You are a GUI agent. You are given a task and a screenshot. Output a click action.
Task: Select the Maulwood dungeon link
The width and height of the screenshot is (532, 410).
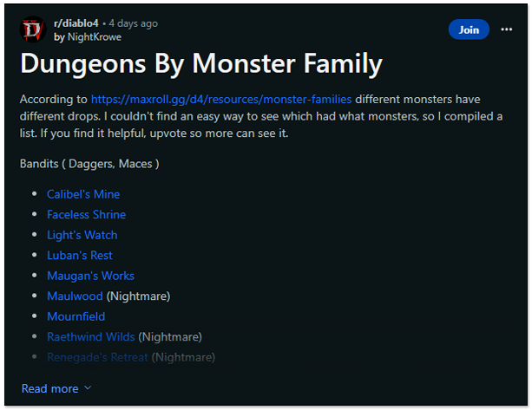[75, 296]
